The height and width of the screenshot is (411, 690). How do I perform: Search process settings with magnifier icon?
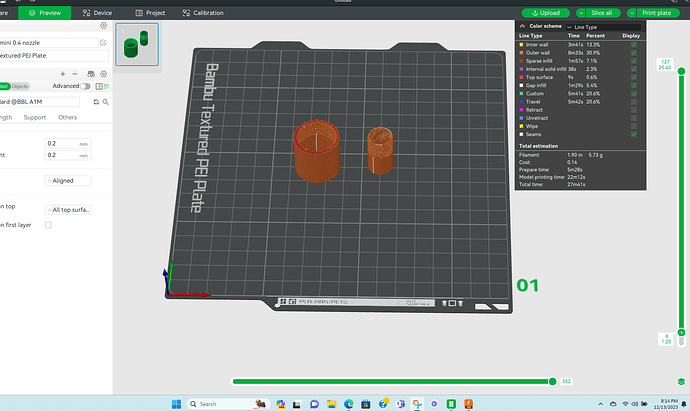(x=106, y=102)
